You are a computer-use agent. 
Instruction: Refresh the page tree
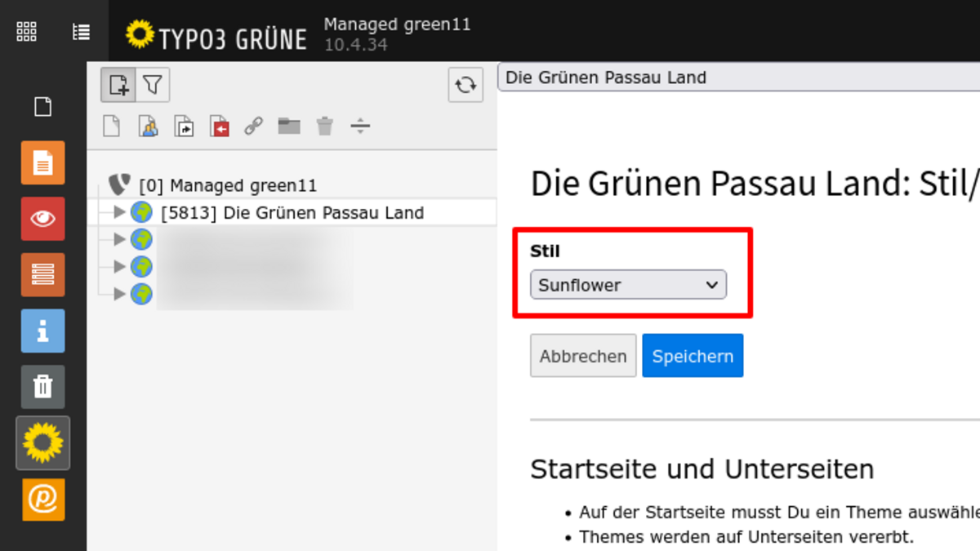465,85
